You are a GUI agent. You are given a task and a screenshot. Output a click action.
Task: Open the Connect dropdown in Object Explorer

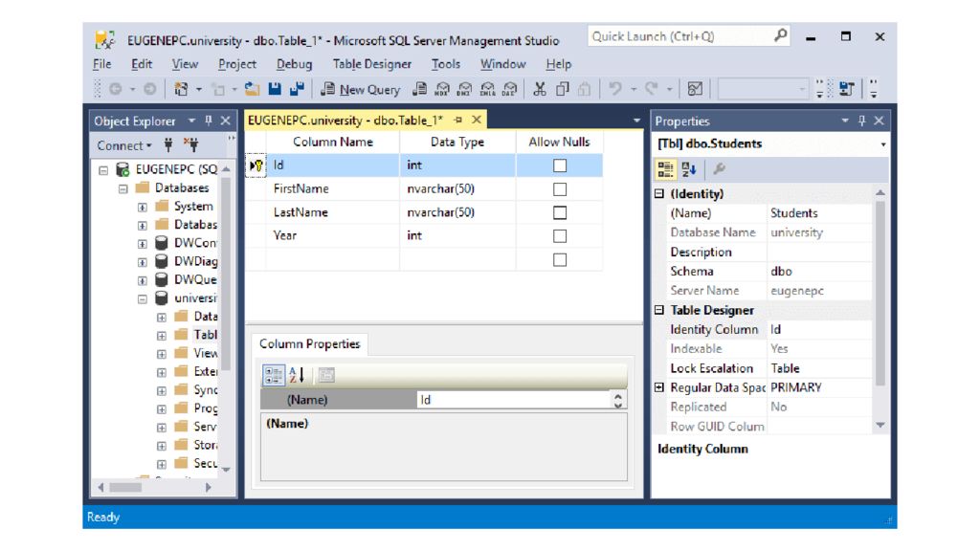(123, 145)
